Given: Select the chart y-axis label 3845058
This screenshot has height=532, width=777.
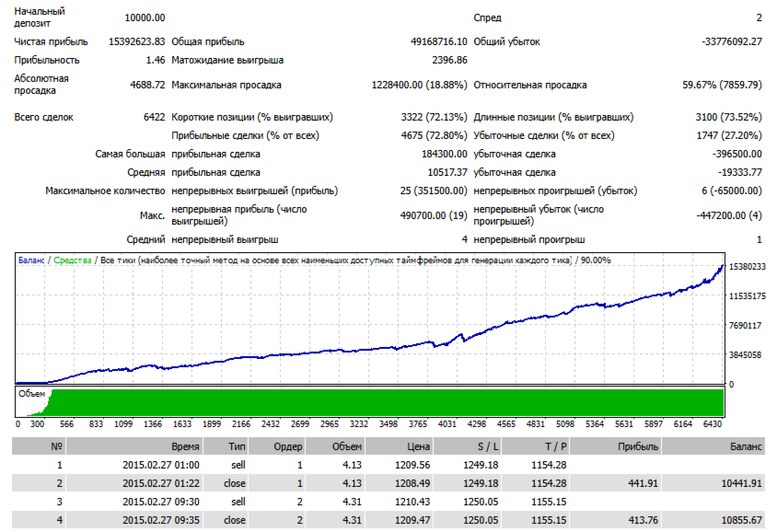Looking at the screenshot, I should [x=745, y=354].
